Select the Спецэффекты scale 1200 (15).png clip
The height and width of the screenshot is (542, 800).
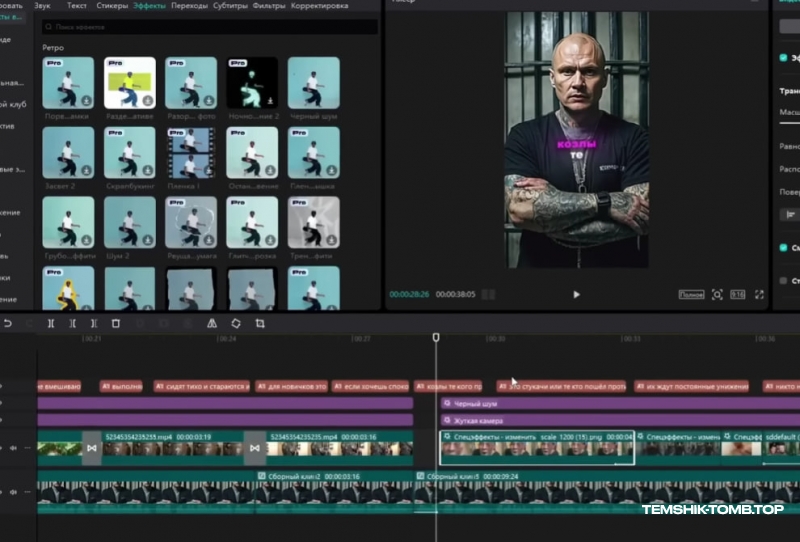coord(537,448)
